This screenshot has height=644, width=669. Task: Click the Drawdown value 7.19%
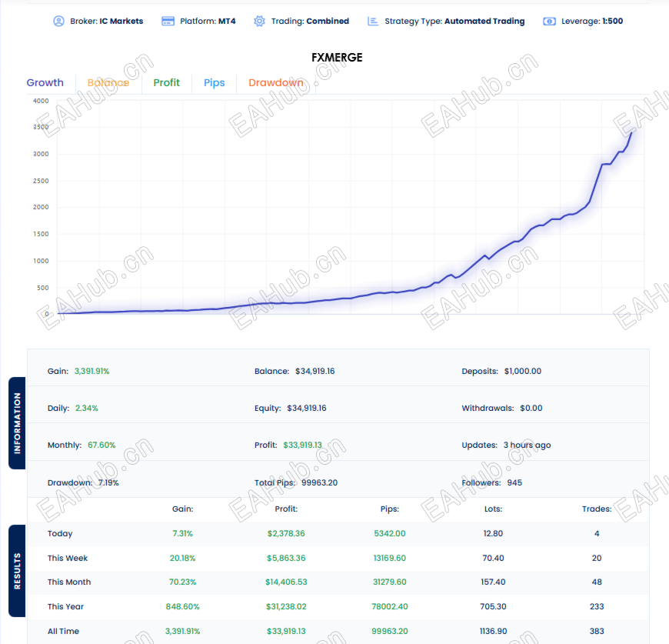(108, 482)
